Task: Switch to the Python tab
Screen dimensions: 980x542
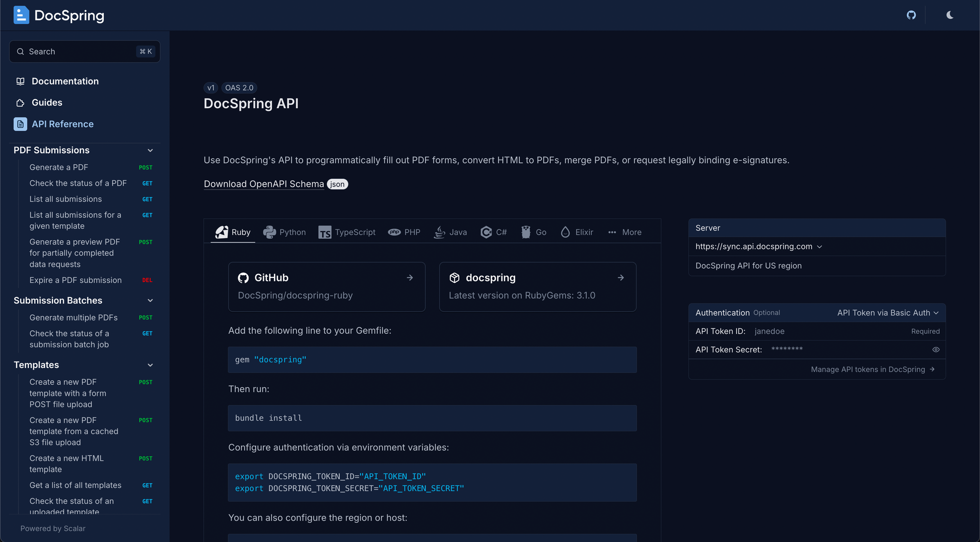Action: [284, 232]
